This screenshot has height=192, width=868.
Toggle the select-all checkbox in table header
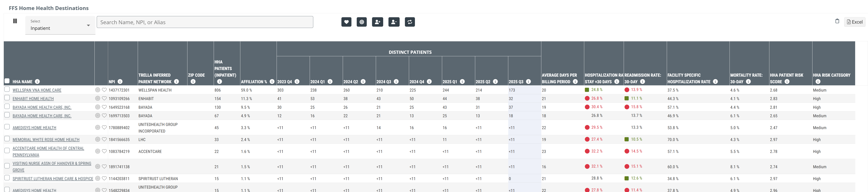[7, 81]
